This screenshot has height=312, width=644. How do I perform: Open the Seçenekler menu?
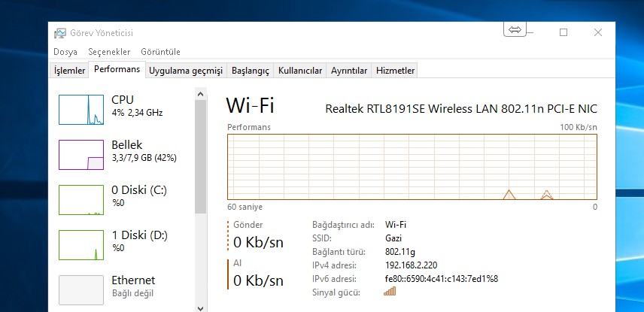click(x=109, y=52)
